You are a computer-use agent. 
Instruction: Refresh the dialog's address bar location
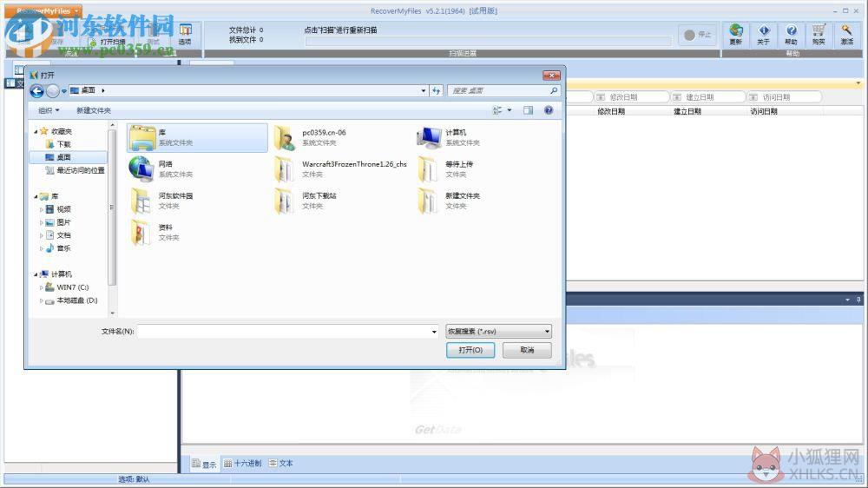coord(437,90)
